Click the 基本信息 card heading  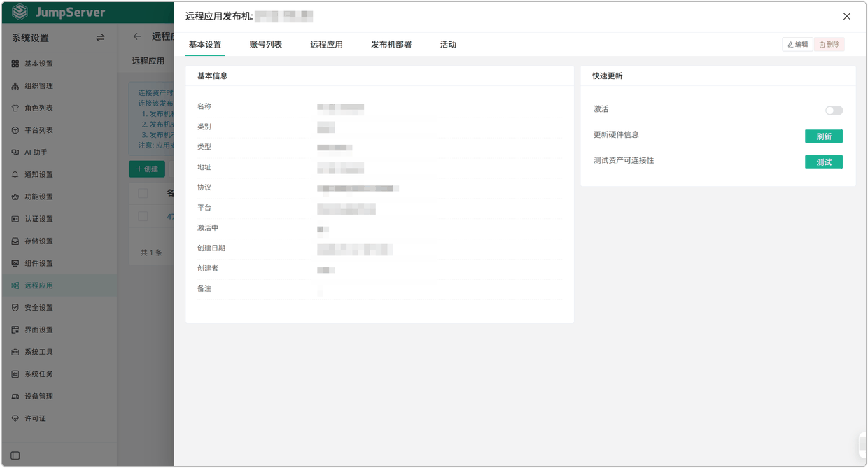(212, 76)
